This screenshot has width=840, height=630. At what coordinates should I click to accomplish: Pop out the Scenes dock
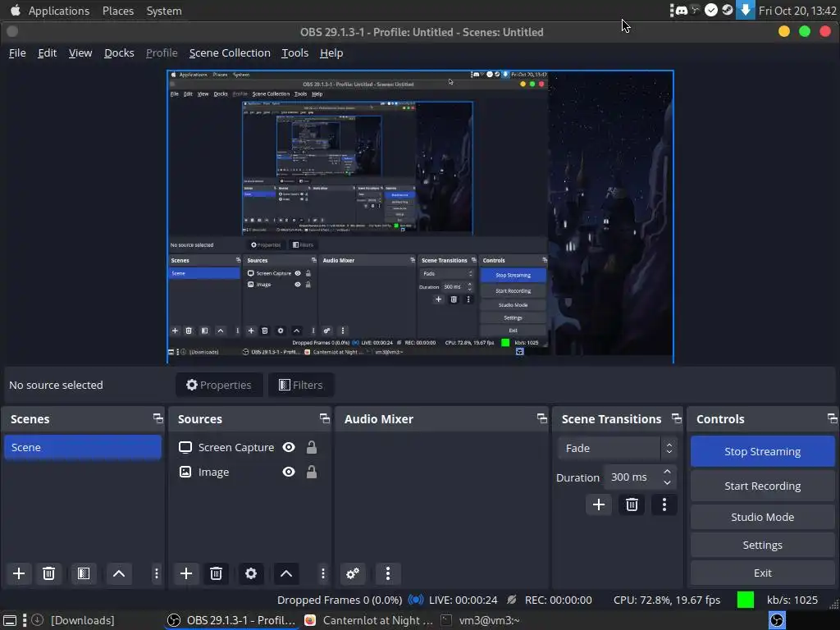157,418
